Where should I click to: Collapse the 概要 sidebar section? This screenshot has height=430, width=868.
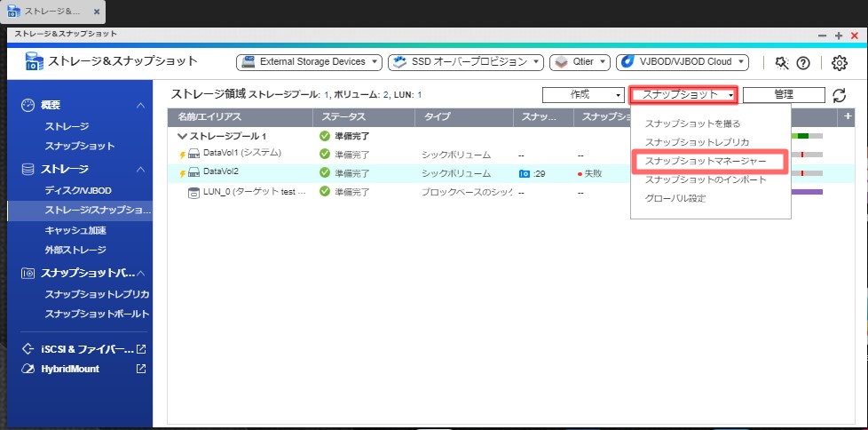[141, 106]
